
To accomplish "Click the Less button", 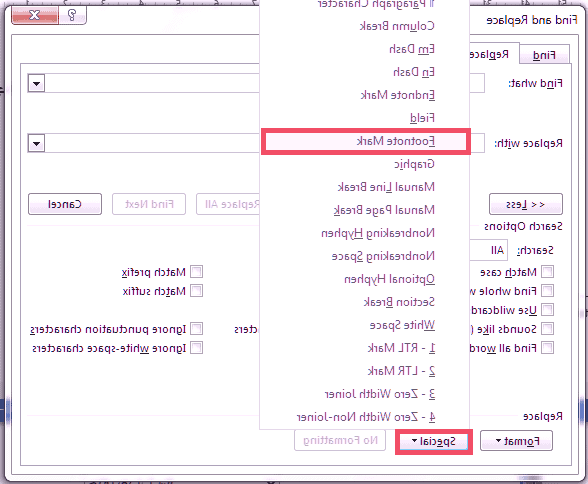I will tap(526, 204).
